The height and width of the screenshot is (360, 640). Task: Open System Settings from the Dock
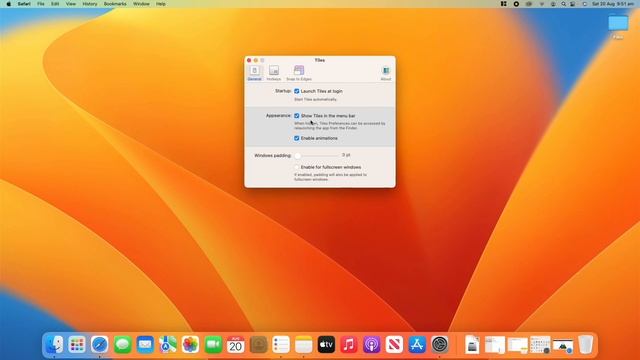click(440, 345)
